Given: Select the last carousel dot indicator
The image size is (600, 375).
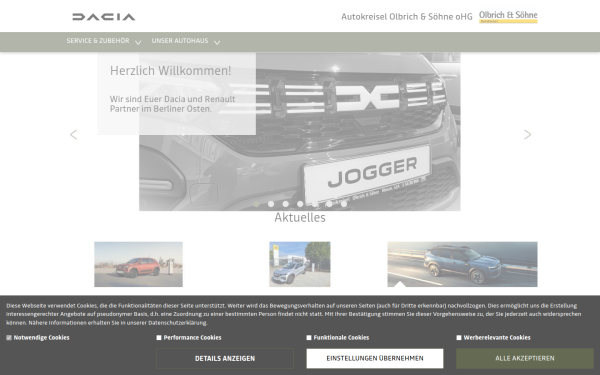Looking at the screenshot, I should pyautogui.click(x=344, y=204).
